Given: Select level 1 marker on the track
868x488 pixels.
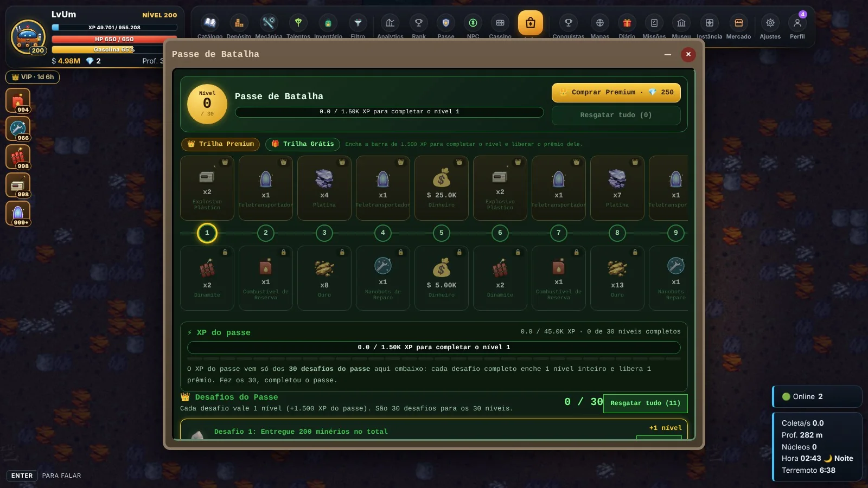Looking at the screenshot, I should pyautogui.click(x=207, y=233).
